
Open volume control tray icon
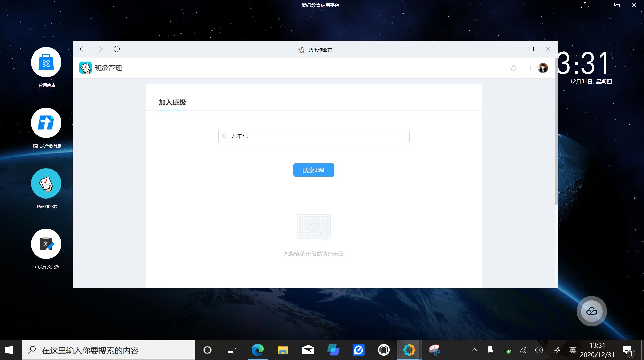(539, 350)
